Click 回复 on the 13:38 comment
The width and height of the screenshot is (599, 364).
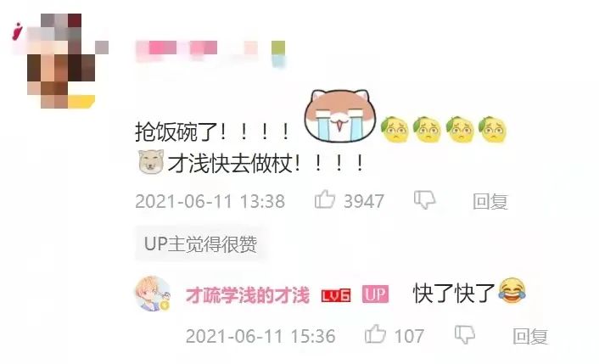(490, 201)
